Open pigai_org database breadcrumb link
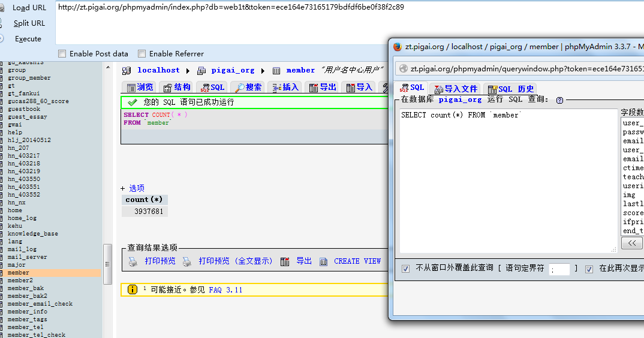Screen dimensions: 644x338 point(233,70)
